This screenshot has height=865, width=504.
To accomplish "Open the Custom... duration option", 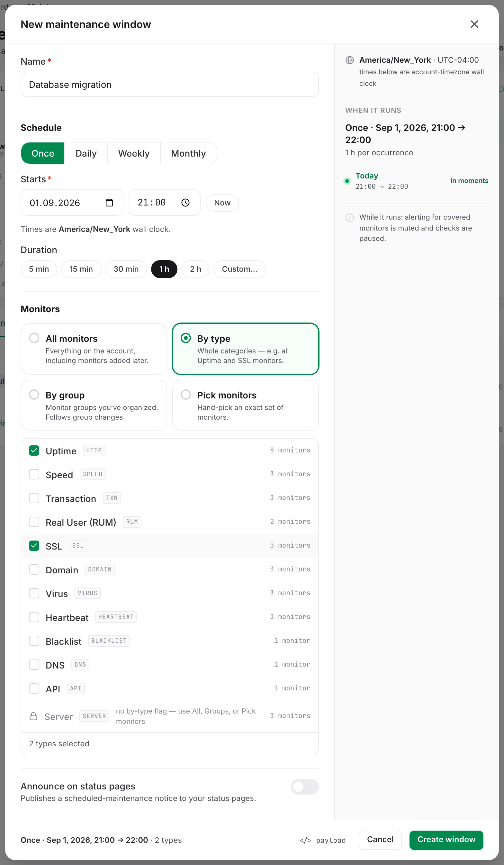I will (x=240, y=269).
